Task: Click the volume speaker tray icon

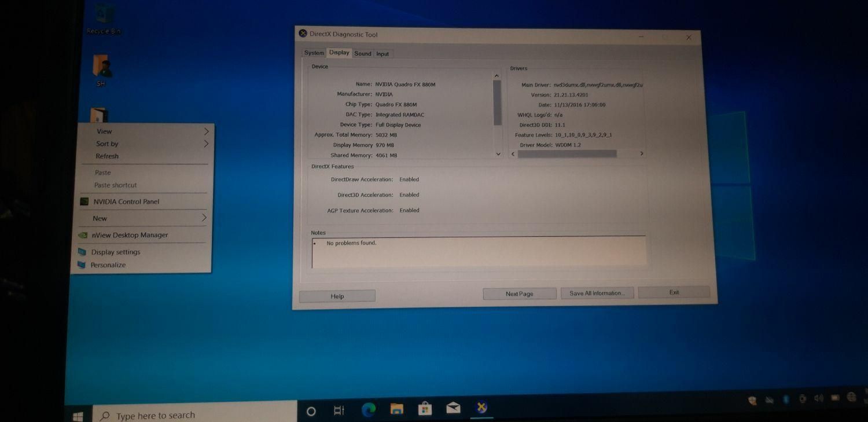Action: (x=818, y=398)
